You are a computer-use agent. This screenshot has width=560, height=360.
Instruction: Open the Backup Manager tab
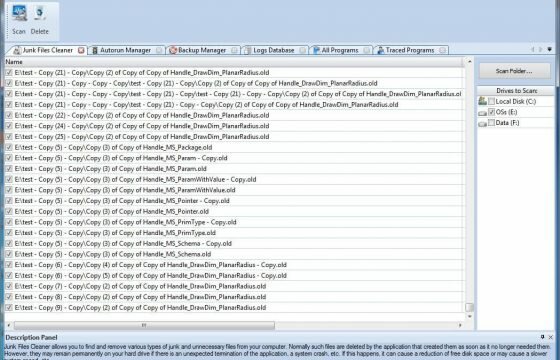pyautogui.click(x=199, y=50)
